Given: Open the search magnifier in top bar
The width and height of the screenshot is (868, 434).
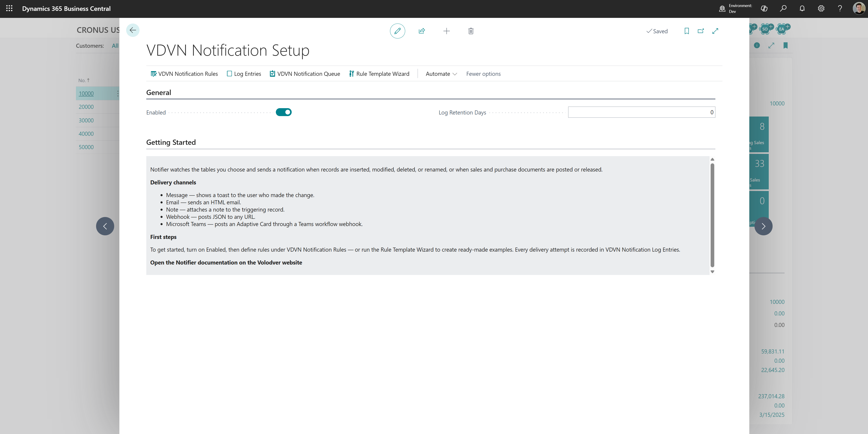Looking at the screenshot, I should pyautogui.click(x=783, y=8).
